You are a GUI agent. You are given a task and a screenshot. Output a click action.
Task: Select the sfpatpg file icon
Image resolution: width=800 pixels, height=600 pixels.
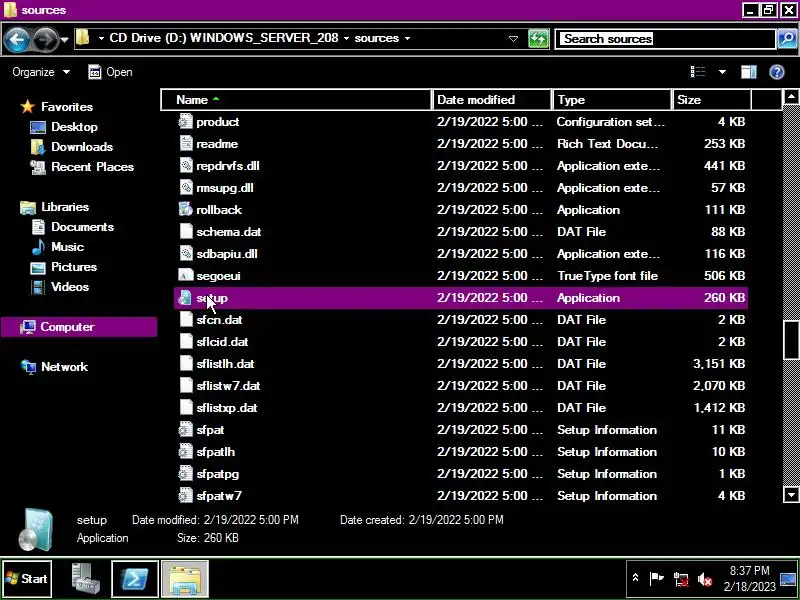point(186,473)
